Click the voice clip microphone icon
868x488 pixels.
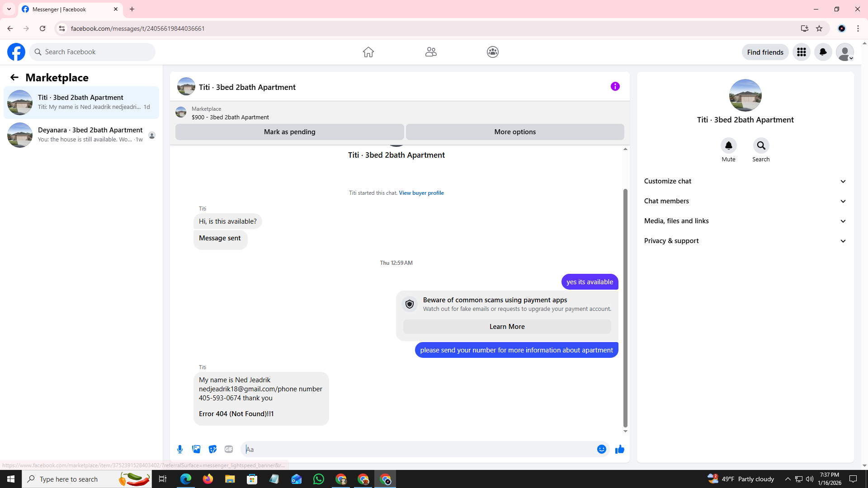coord(180,449)
